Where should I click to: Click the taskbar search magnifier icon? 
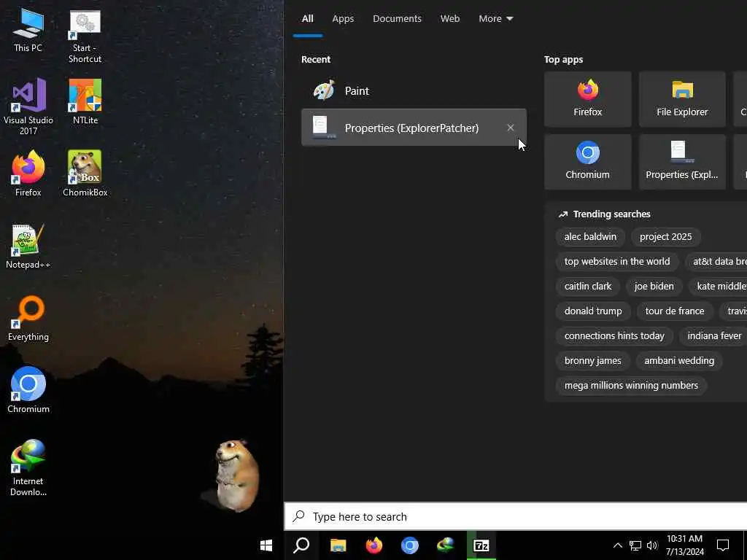pyautogui.click(x=301, y=545)
